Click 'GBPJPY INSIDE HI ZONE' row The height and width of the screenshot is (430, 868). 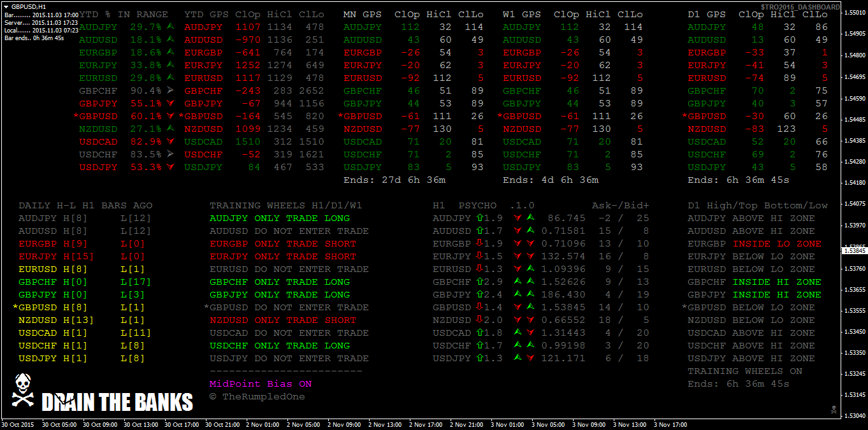pyautogui.click(x=754, y=294)
